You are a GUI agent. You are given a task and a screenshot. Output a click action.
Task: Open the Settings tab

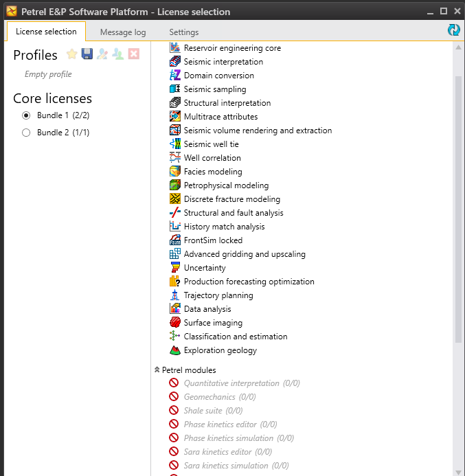(184, 32)
